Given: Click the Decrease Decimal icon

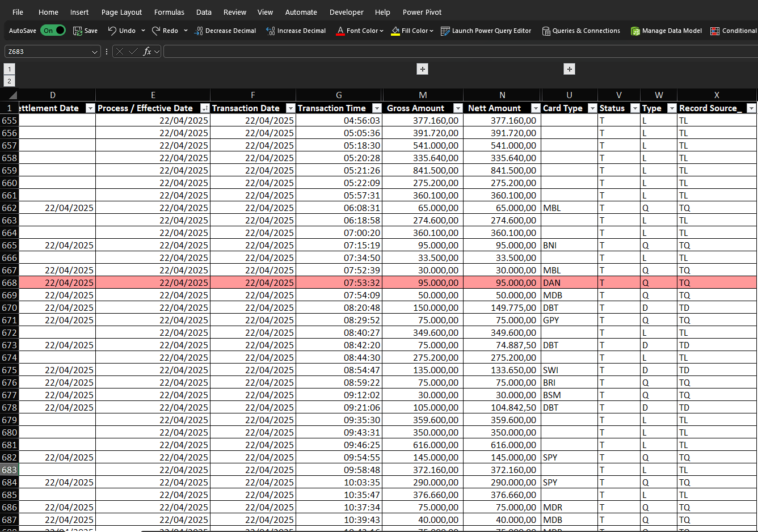Looking at the screenshot, I should [198, 31].
